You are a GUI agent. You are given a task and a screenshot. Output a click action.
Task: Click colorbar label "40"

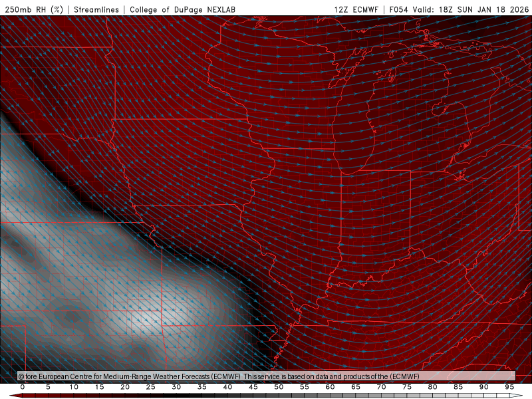point(227,387)
